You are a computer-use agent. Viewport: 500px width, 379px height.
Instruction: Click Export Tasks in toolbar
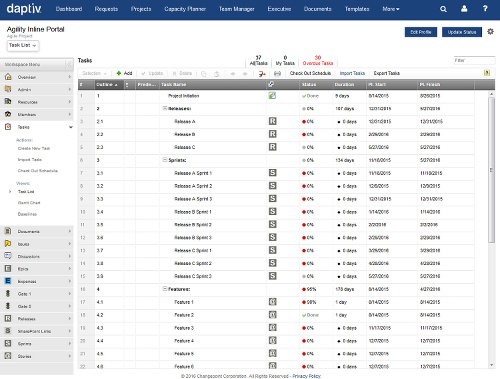click(386, 73)
